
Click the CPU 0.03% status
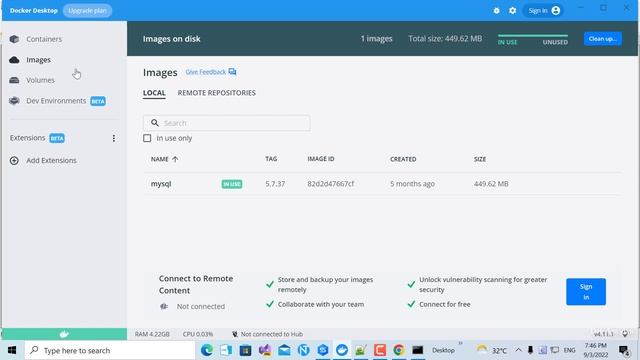tap(198, 334)
